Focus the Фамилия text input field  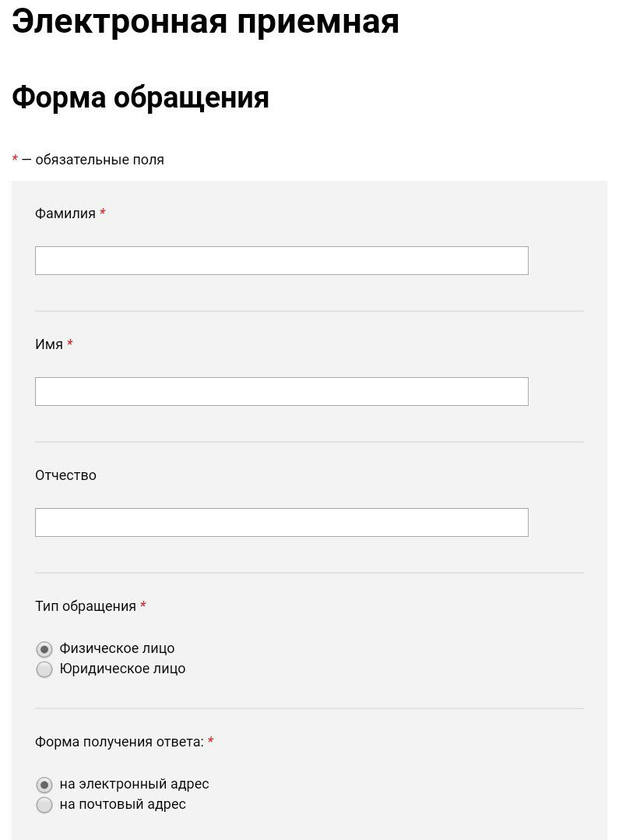[282, 260]
